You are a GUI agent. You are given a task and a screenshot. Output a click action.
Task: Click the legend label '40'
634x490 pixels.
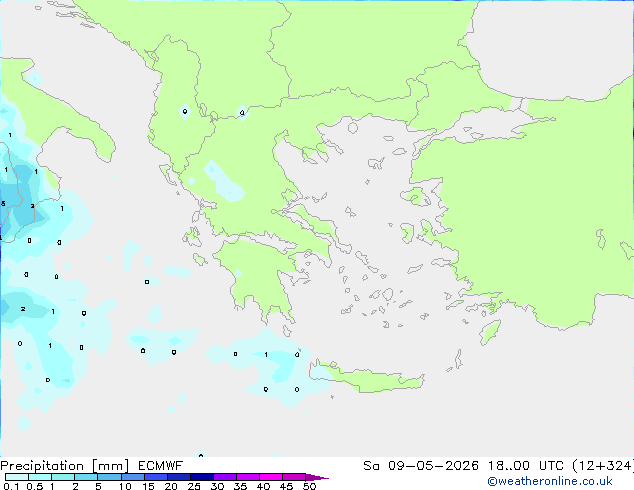pyautogui.click(x=263, y=486)
